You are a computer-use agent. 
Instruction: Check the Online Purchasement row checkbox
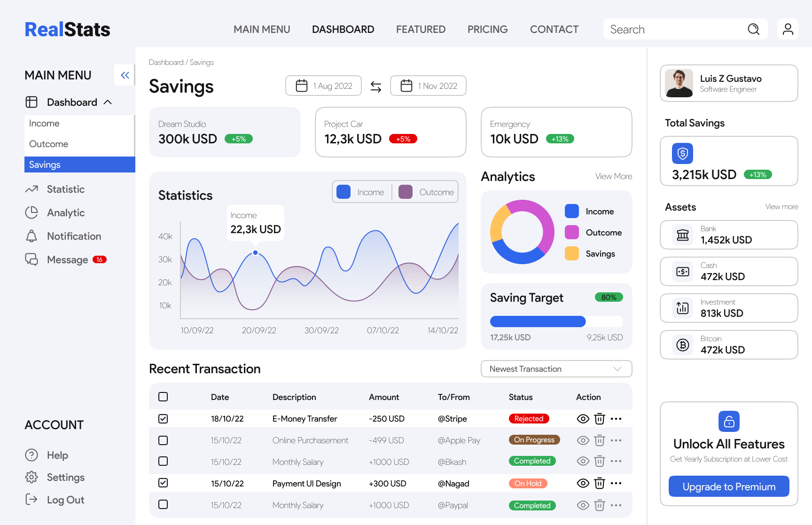(163, 440)
